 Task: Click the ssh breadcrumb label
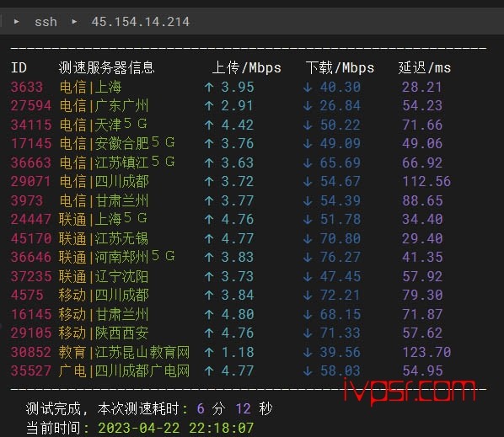(46, 22)
